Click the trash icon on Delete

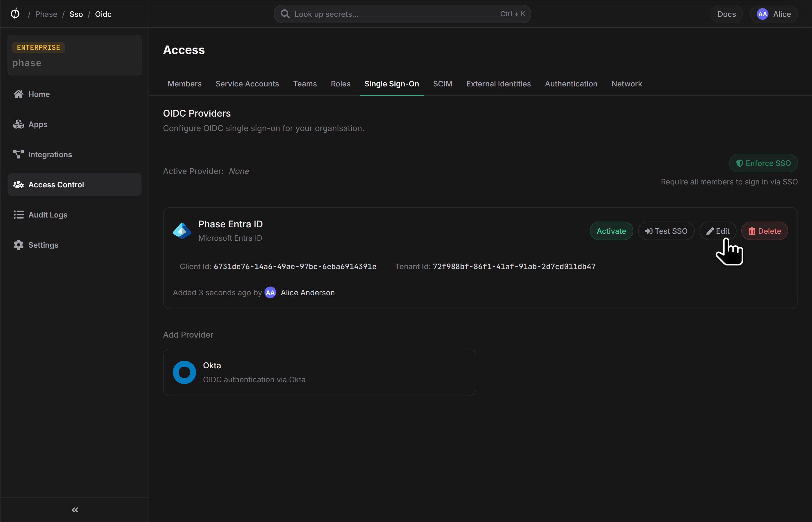point(752,231)
